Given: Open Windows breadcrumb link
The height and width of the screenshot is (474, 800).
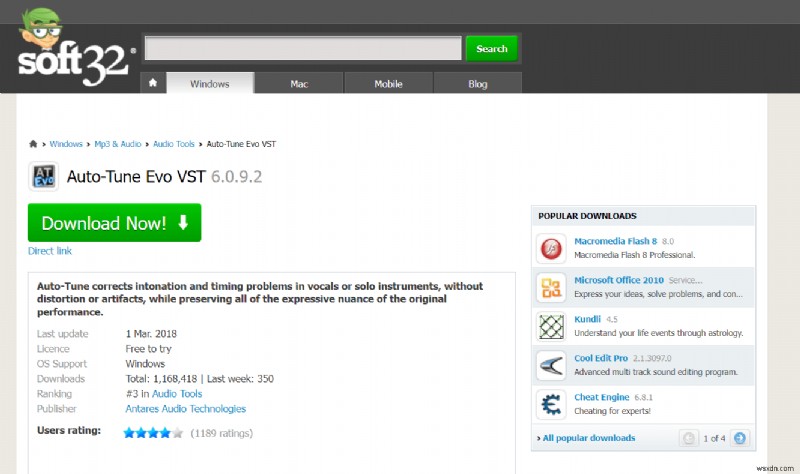Looking at the screenshot, I should 66,144.
